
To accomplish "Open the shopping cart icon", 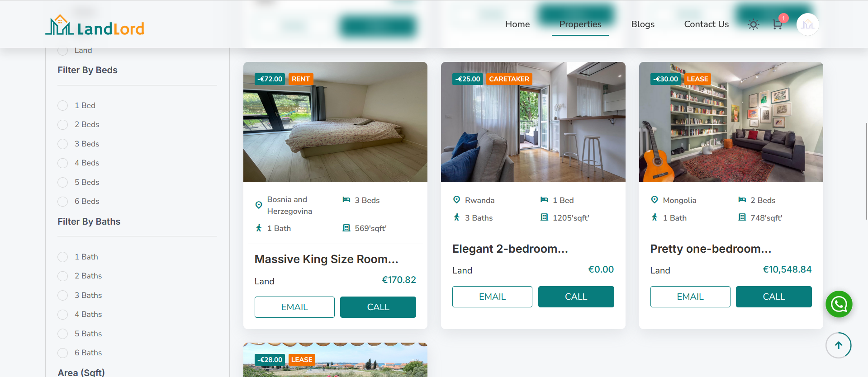I will coord(778,24).
